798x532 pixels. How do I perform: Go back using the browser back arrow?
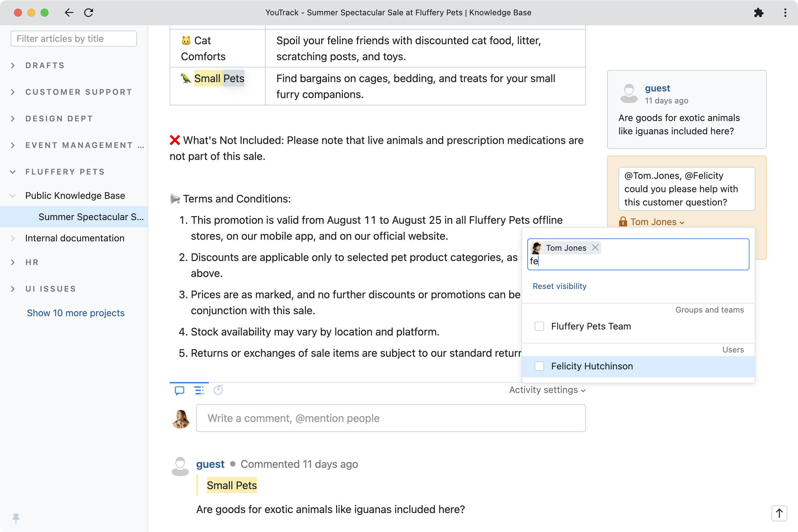point(69,13)
